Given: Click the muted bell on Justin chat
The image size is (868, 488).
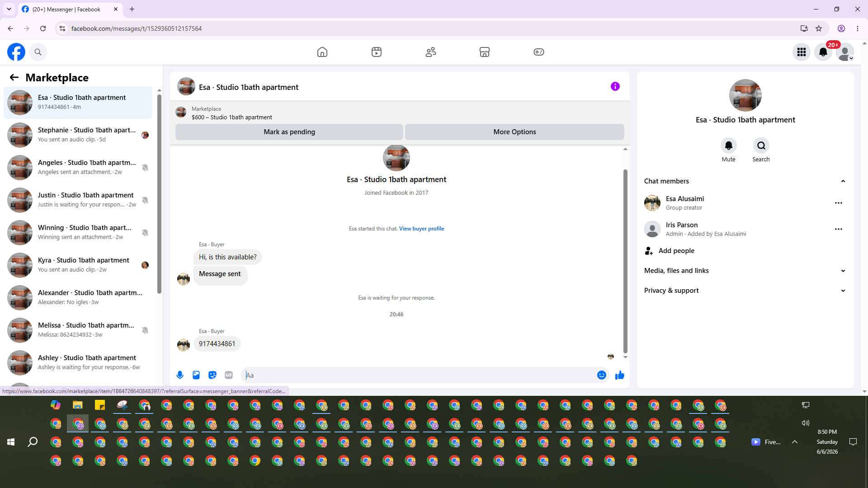Looking at the screenshot, I should coord(145,200).
